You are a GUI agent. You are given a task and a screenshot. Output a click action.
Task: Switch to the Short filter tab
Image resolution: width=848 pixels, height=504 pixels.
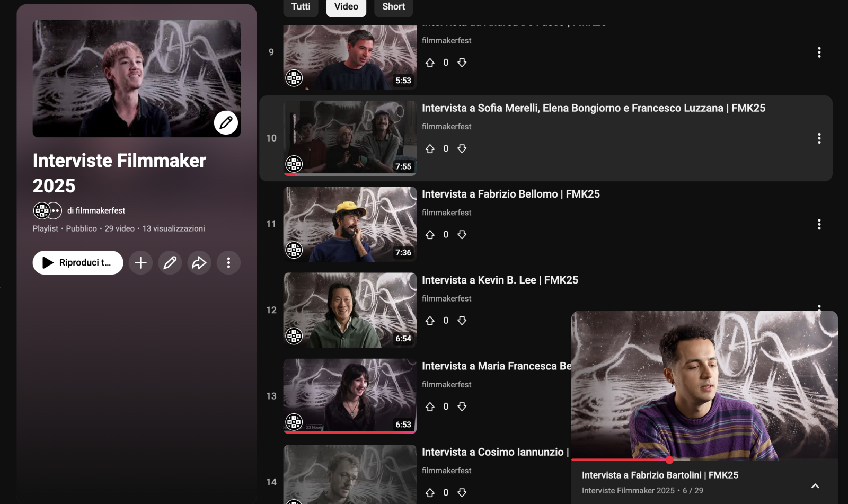(x=393, y=7)
